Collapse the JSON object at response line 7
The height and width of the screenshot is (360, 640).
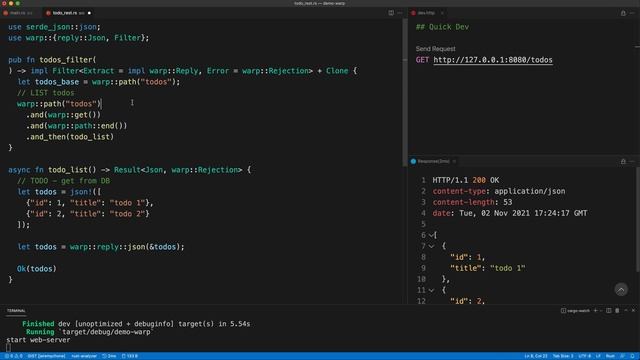tap(431, 246)
